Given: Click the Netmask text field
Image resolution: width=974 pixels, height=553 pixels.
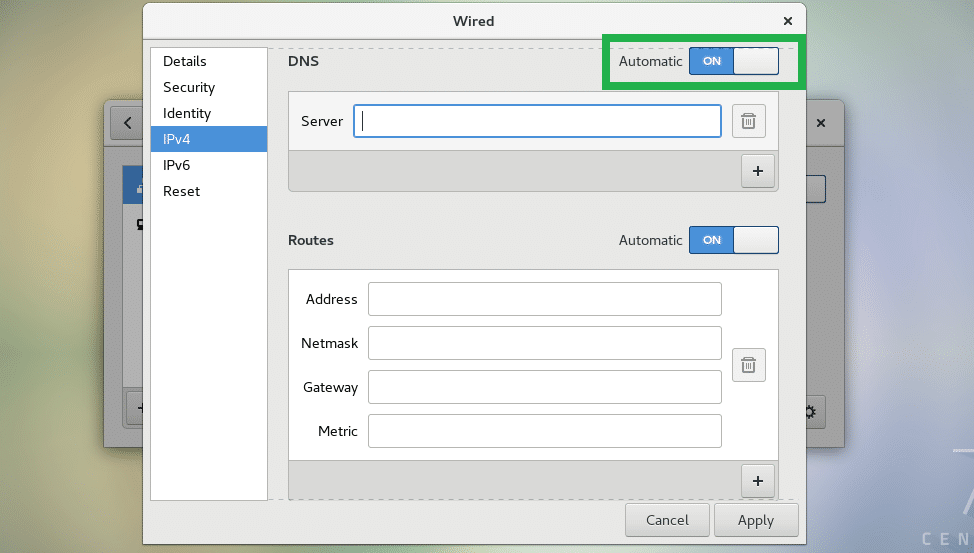Looking at the screenshot, I should coord(544,343).
